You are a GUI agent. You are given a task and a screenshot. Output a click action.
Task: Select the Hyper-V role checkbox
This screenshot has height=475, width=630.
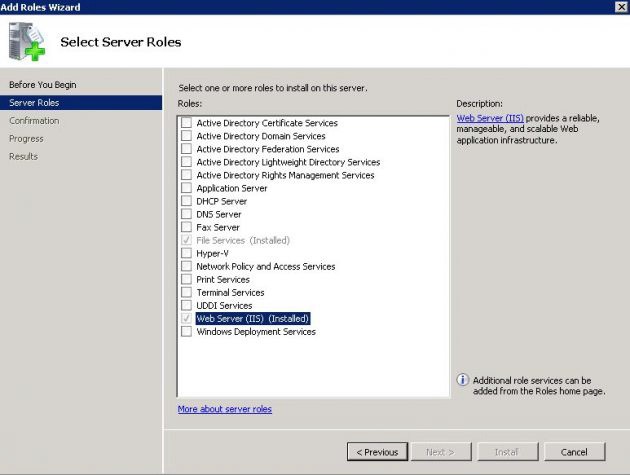point(186,253)
